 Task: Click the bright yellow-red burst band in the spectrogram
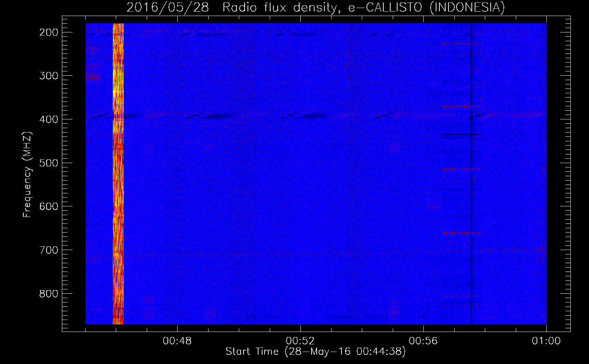coord(118,174)
